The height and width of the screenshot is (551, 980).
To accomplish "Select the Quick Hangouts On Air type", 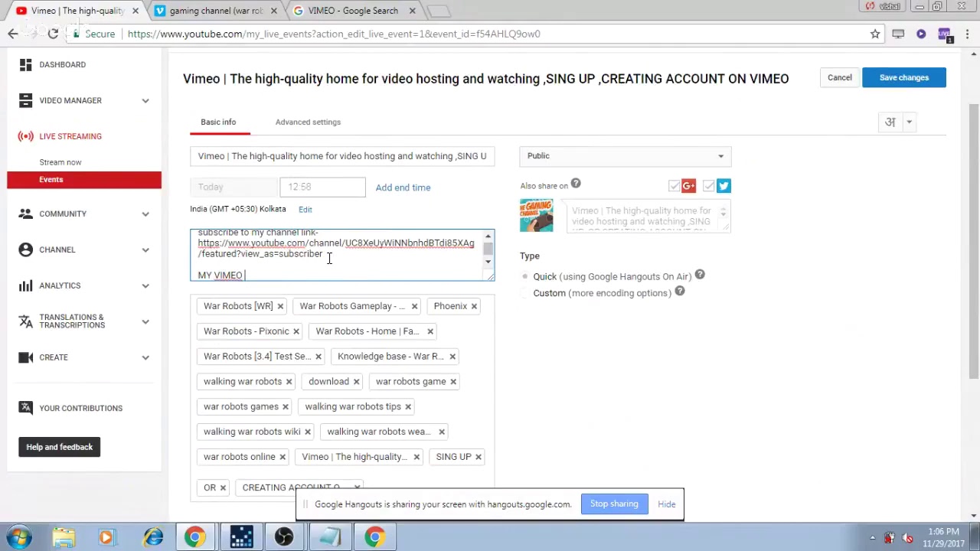I will (525, 276).
